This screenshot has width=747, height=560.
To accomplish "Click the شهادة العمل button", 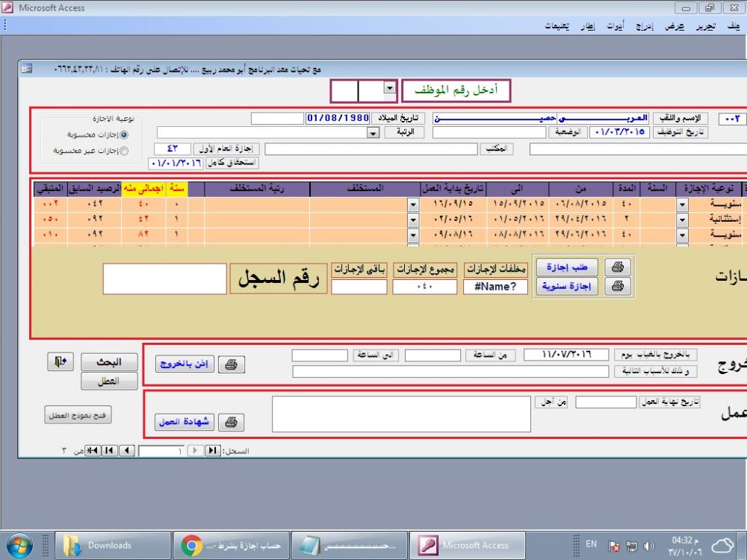I will [x=185, y=422].
